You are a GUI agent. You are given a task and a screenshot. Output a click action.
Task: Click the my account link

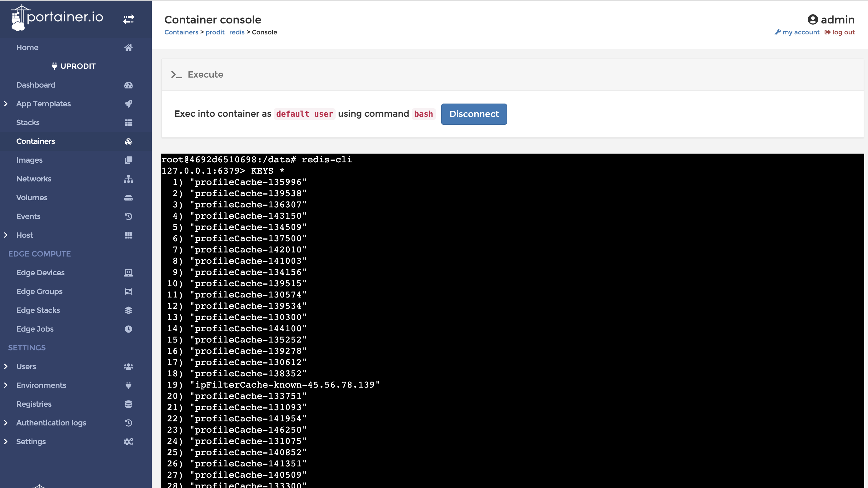pos(798,32)
